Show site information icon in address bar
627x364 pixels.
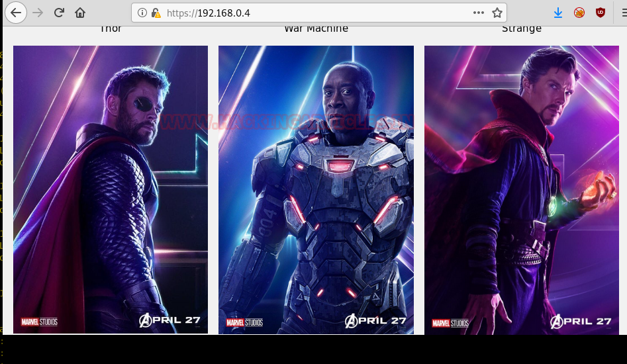tap(142, 13)
